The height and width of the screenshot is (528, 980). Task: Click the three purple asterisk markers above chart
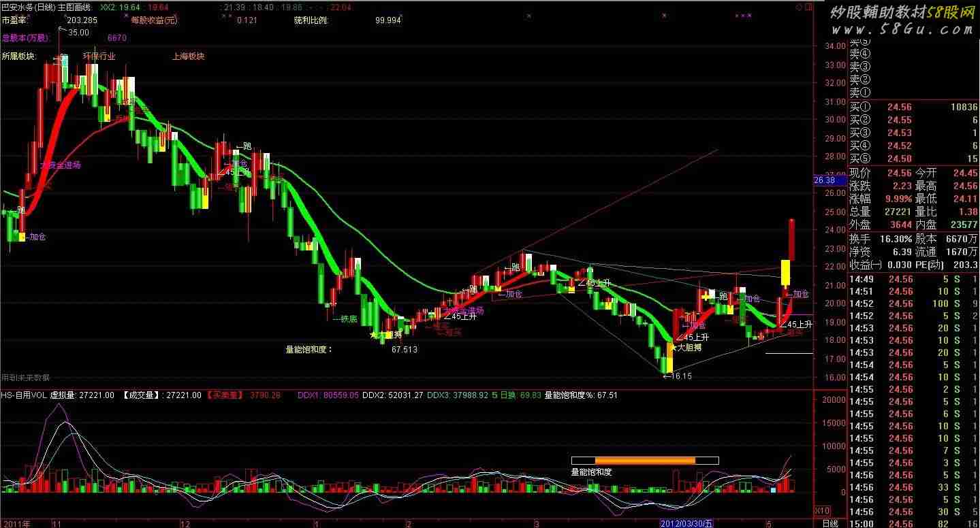742,14
